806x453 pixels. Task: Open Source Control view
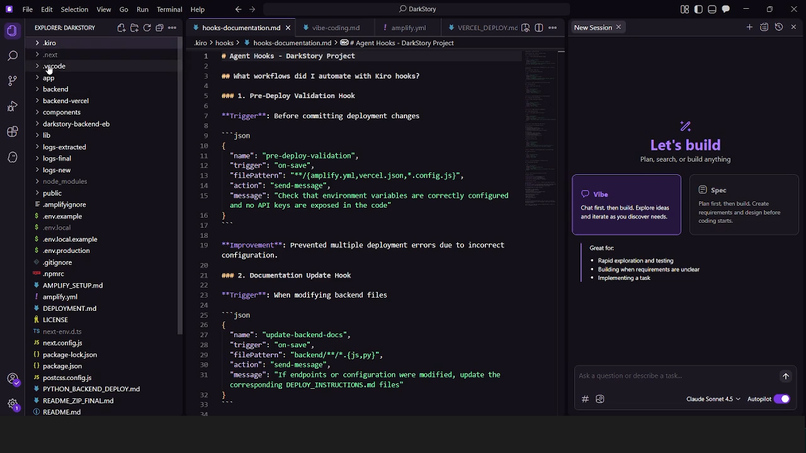[12, 81]
